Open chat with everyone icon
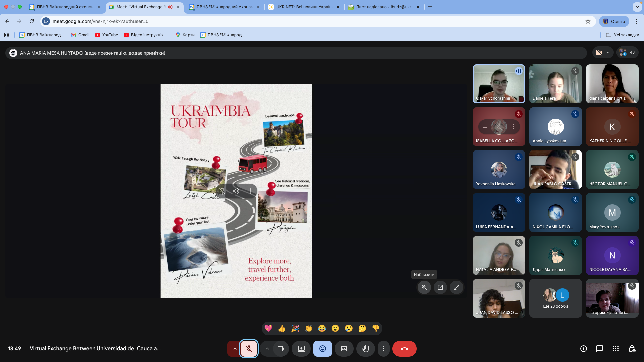Screen dimensions: 644x362 click(x=599, y=349)
